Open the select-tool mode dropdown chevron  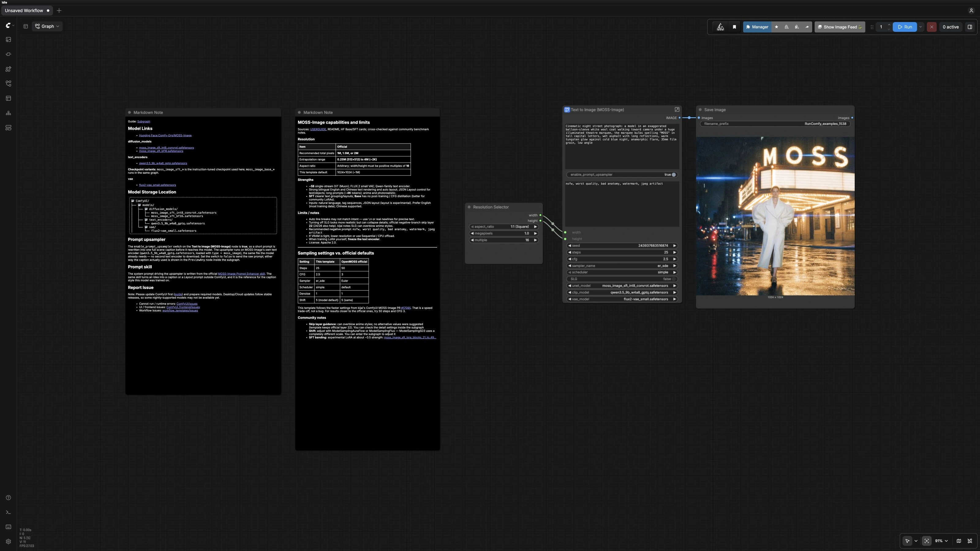pyautogui.click(x=916, y=541)
